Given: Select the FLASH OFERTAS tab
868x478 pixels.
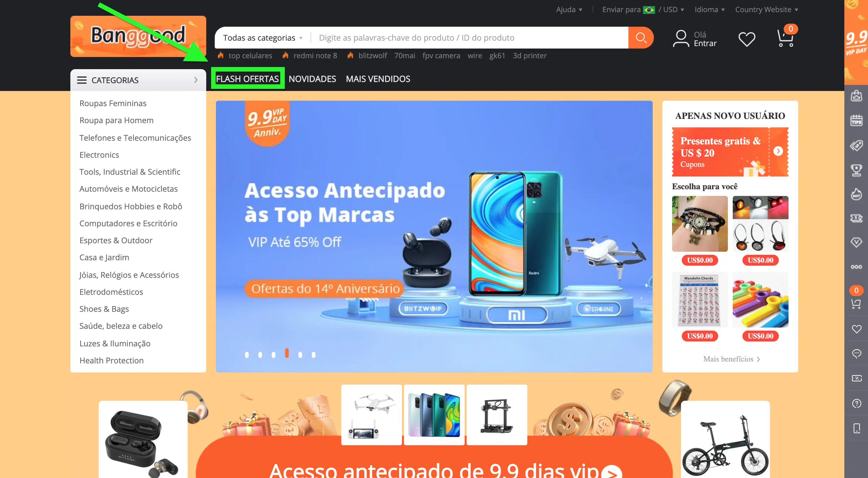Looking at the screenshot, I should pyautogui.click(x=248, y=79).
